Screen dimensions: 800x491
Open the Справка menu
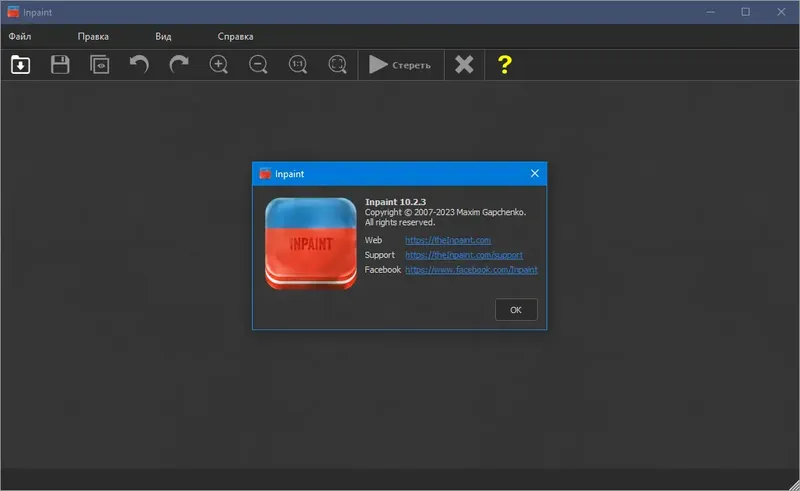click(235, 37)
